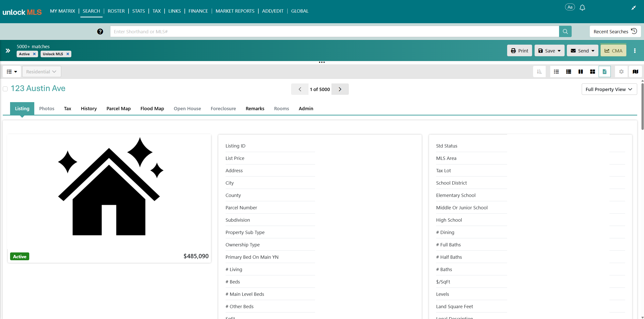Viewport: 644px width, 319px height.
Task: Switch to the Remarks tab
Action: click(x=255, y=108)
